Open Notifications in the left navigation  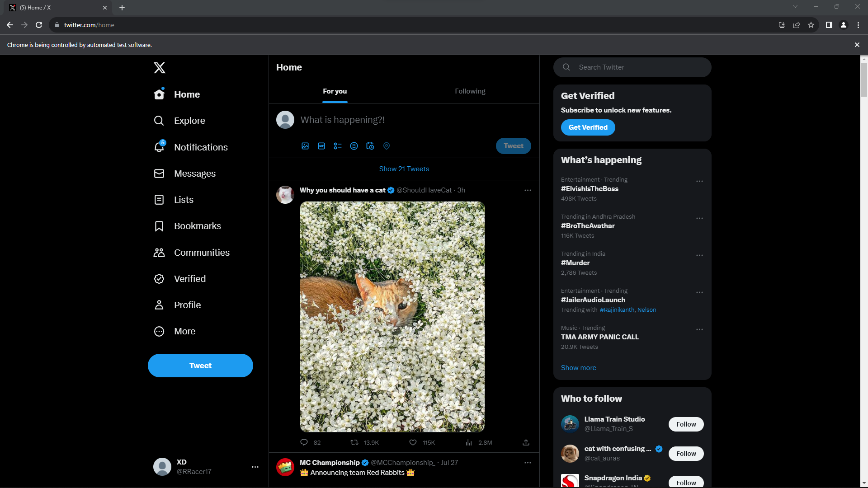200,147
